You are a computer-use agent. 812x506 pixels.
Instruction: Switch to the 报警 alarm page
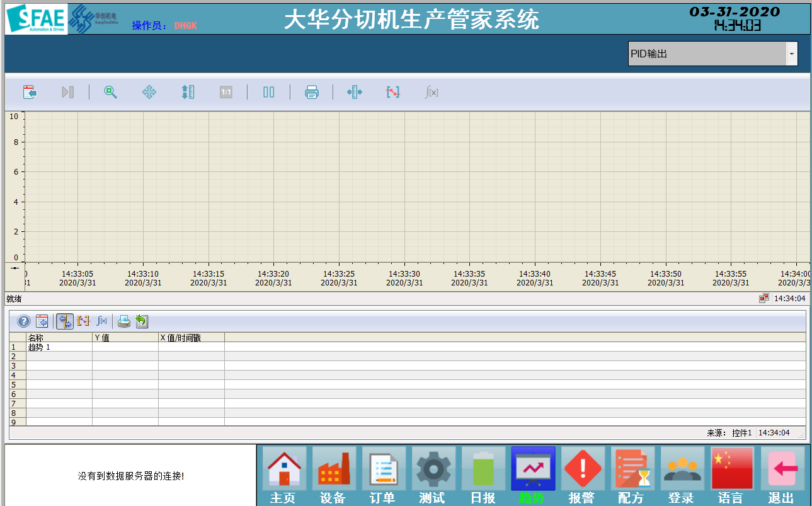pyautogui.click(x=583, y=476)
